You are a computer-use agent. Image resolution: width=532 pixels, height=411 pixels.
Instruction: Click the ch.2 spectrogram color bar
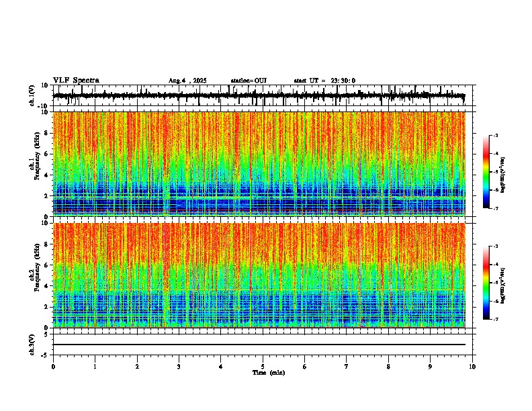486,283
